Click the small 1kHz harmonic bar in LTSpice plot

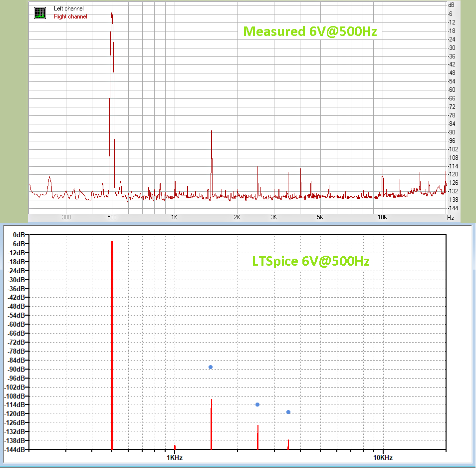pyautogui.click(x=175, y=448)
